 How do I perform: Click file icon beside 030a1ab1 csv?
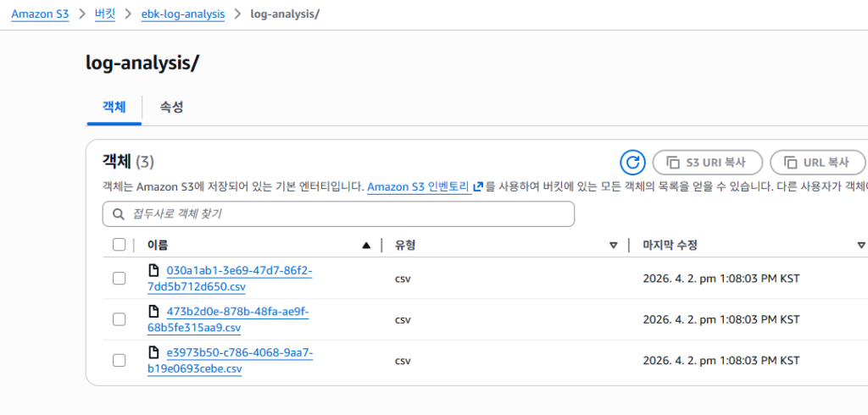[153, 271]
